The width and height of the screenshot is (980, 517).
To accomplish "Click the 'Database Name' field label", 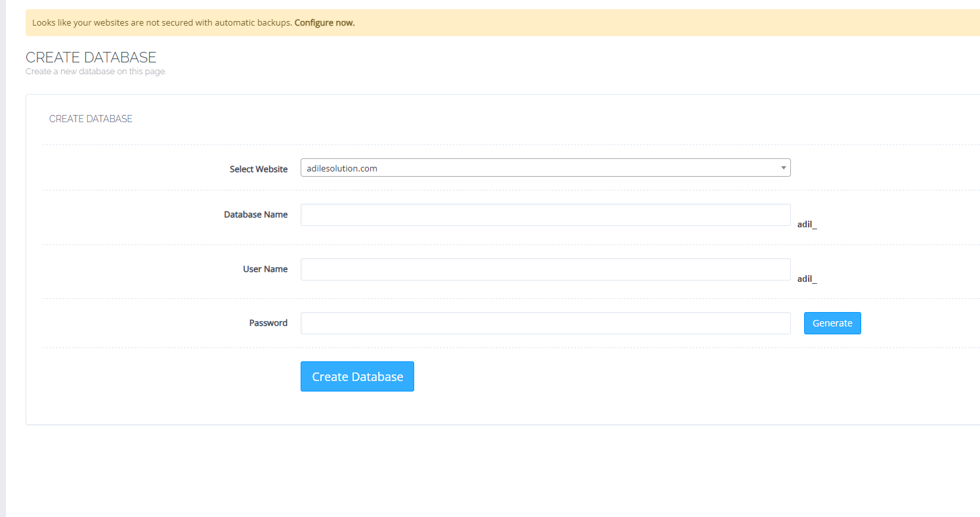I will coord(255,214).
